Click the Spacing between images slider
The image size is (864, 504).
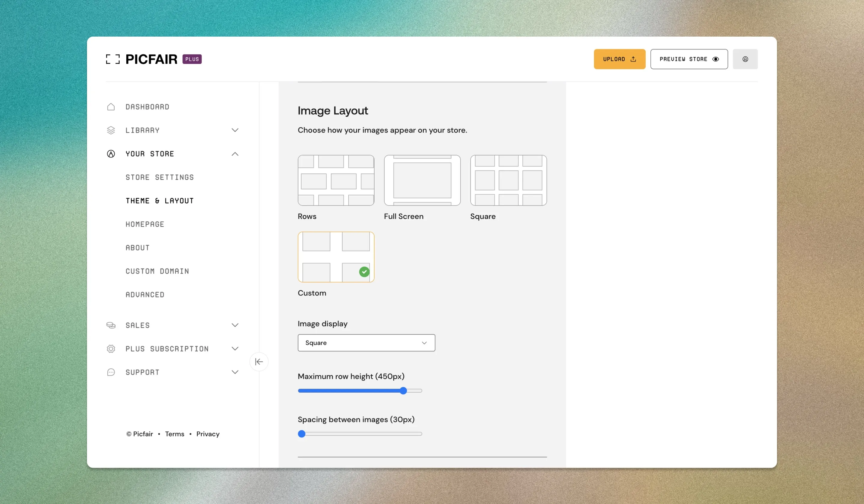360,434
